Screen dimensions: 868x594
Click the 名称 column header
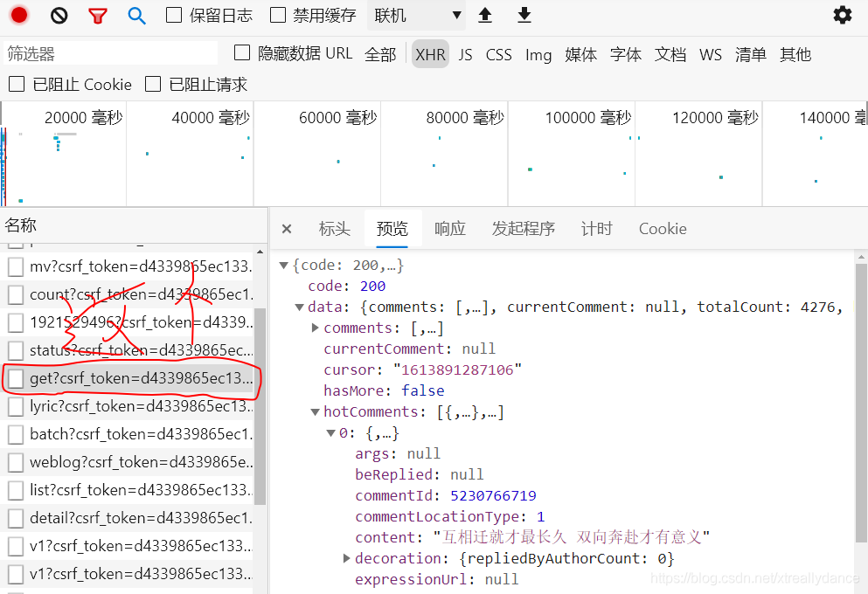[133, 225]
